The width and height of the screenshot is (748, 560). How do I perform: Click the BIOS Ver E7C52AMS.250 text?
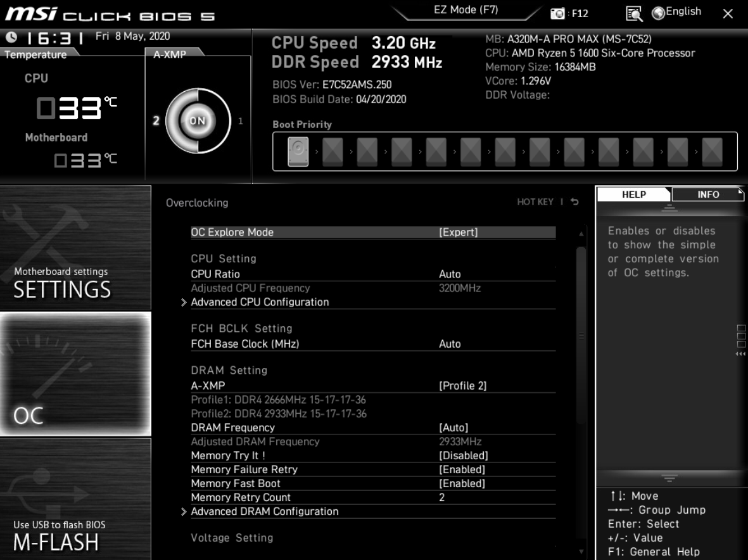331,85
